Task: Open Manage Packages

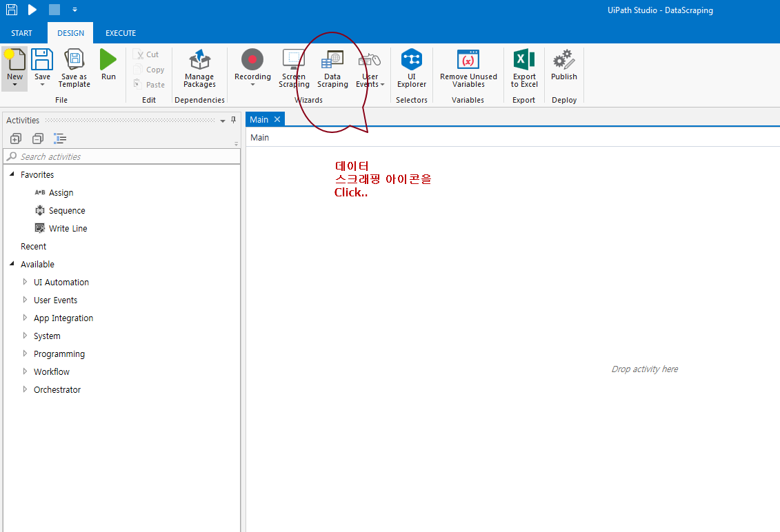Action: pos(199,69)
